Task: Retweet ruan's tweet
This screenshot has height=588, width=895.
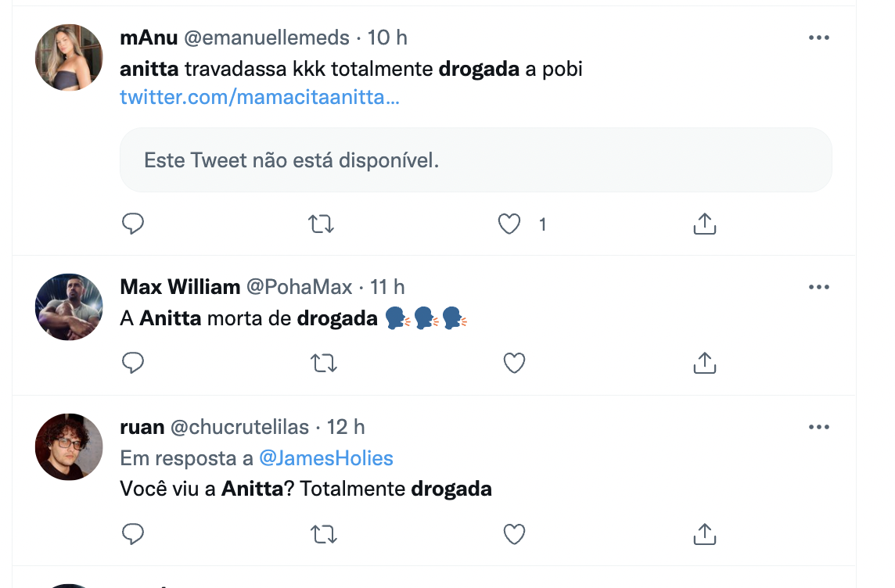Action: point(322,534)
